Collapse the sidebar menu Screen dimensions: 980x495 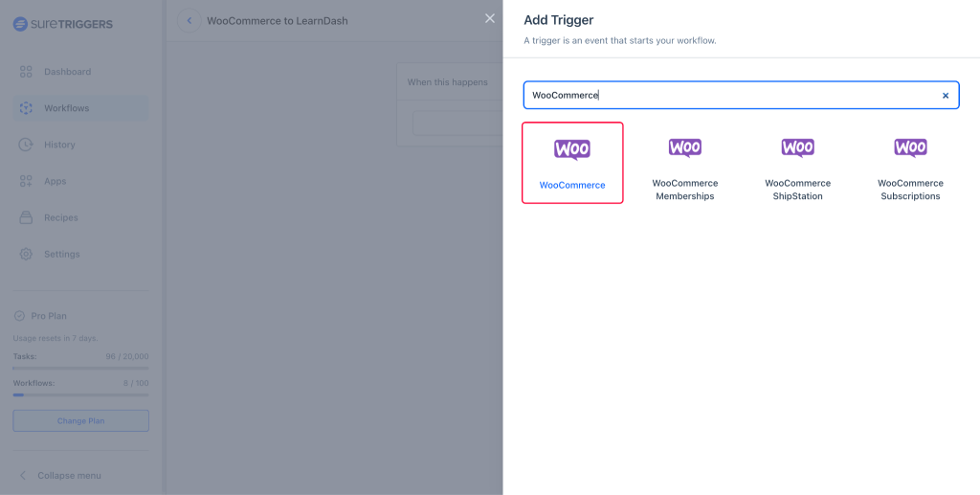tap(61, 476)
